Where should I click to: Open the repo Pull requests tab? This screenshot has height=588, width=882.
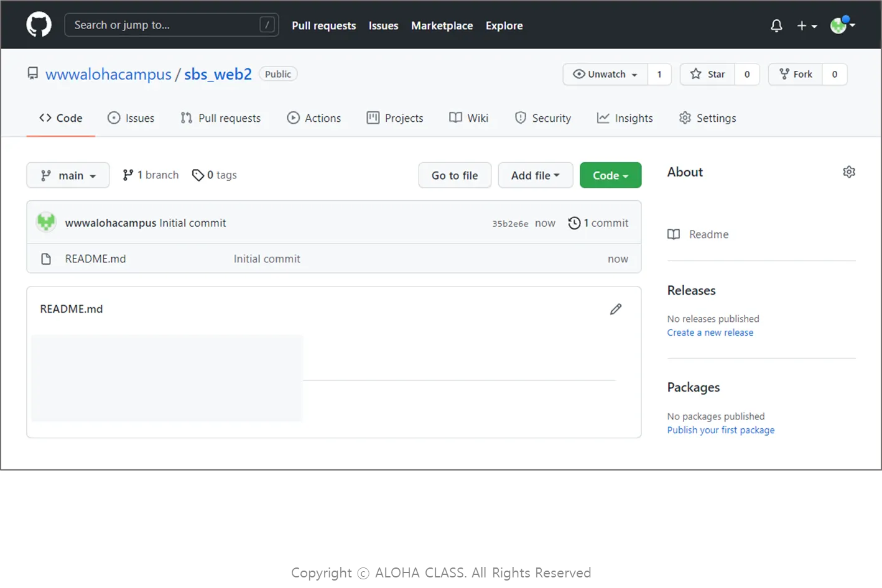(221, 118)
